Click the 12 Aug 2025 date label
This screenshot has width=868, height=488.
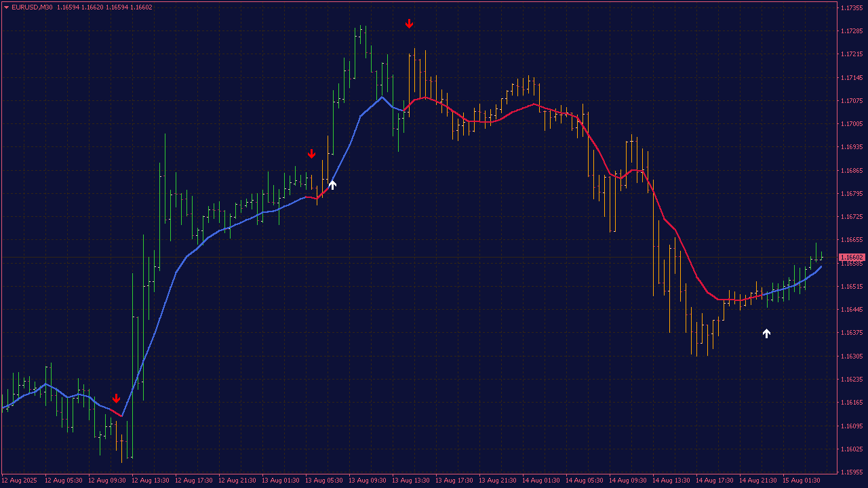click(x=20, y=481)
